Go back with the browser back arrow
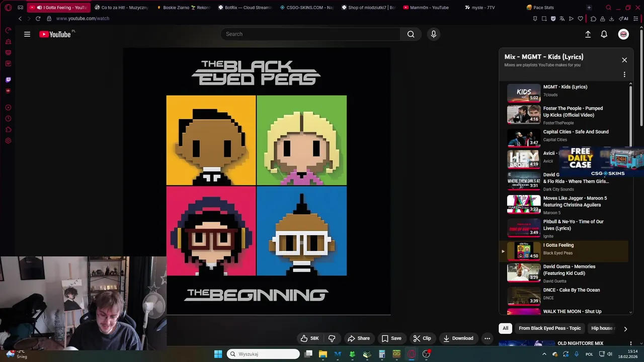This screenshot has width=644, height=362. [x=20, y=19]
